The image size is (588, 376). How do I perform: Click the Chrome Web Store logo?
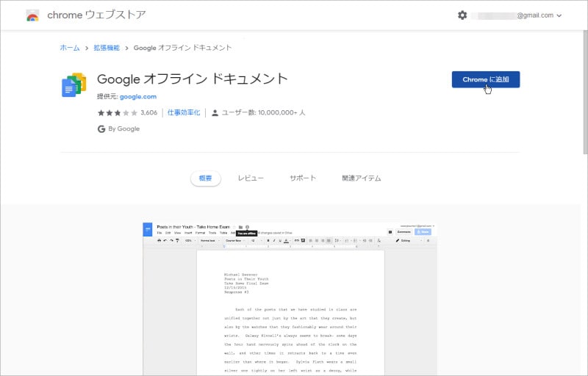32,15
